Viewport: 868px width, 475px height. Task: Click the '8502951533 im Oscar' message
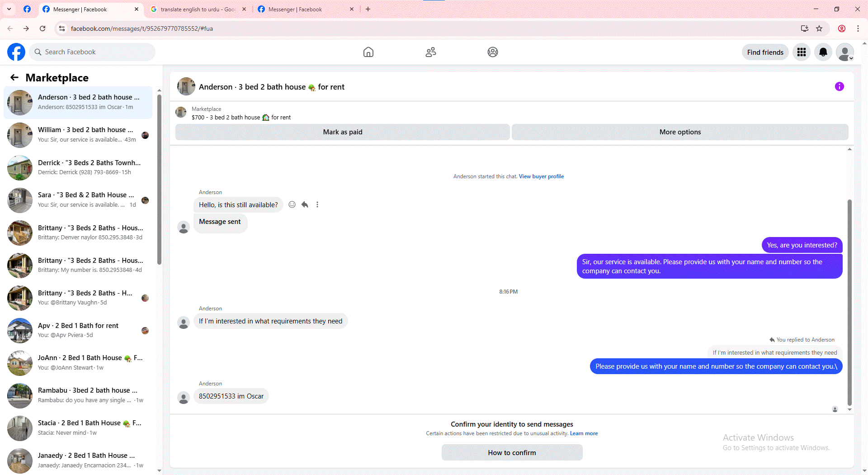click(231, 396)
